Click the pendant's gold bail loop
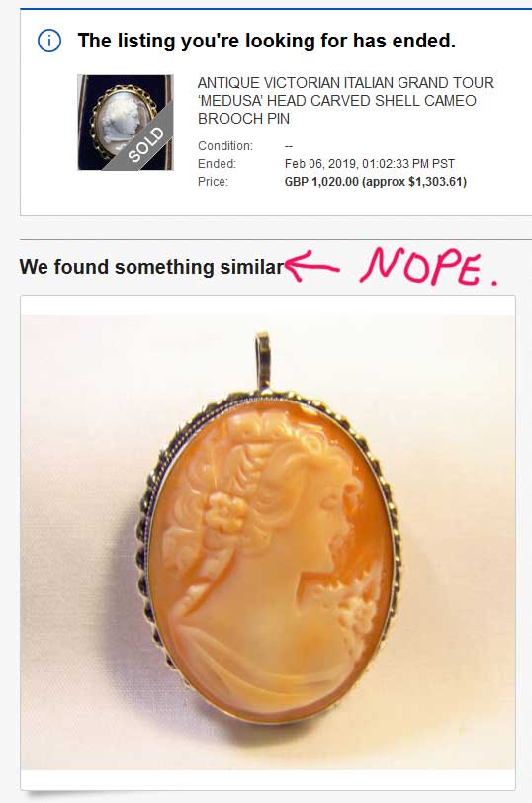532x803 pixels. pyautogui.click(x=263, y=360)
